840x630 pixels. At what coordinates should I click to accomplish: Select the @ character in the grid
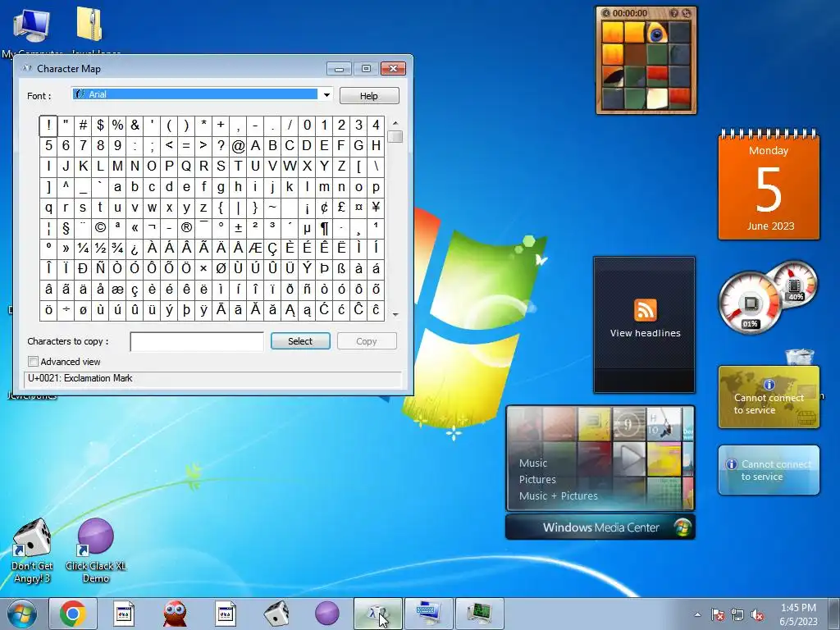[238, 146]
